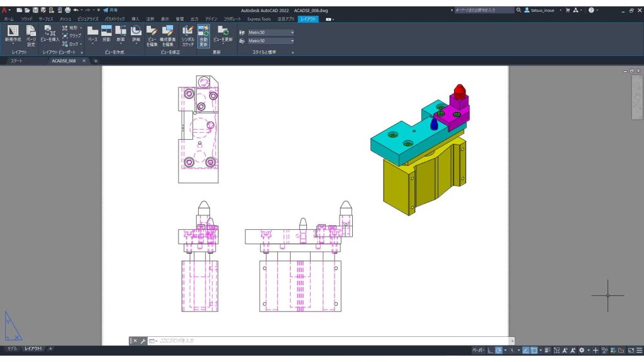Image resolution: width=644 pixels, height=362 pixels.
Task: Choose the 投影 projected view tool
Action: click(107, 34)
